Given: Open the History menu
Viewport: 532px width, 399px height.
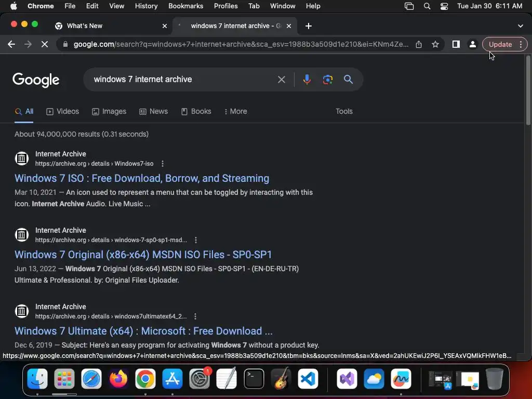Looking at the screenshot, I should click(146, 6).
